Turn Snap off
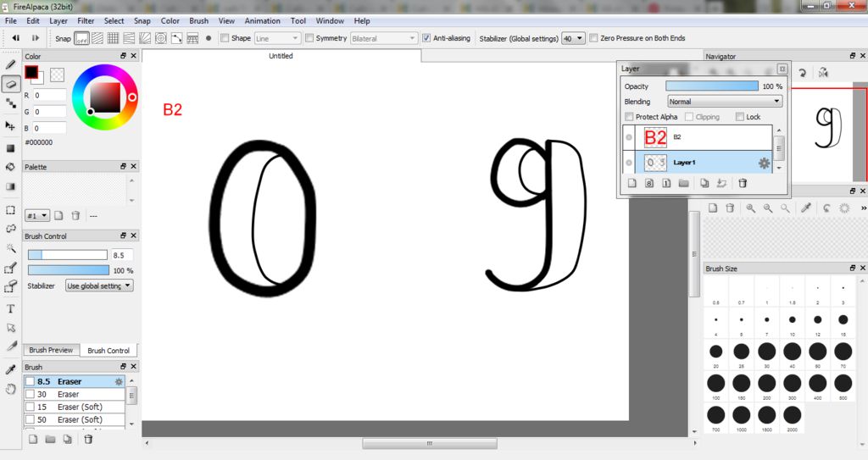Viewport: 868px width, 460px height. tap(81, 38)
